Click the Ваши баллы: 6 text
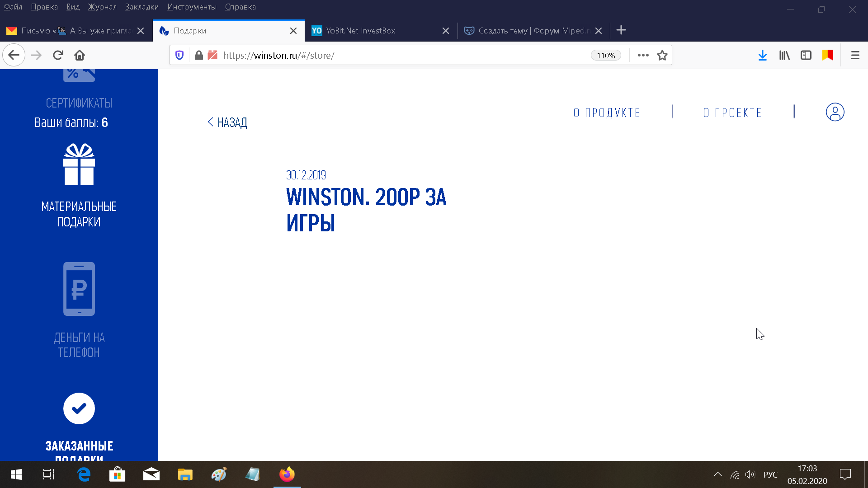Screen dimensions: 868x488 pyautogui.click(x=71, y=122)
